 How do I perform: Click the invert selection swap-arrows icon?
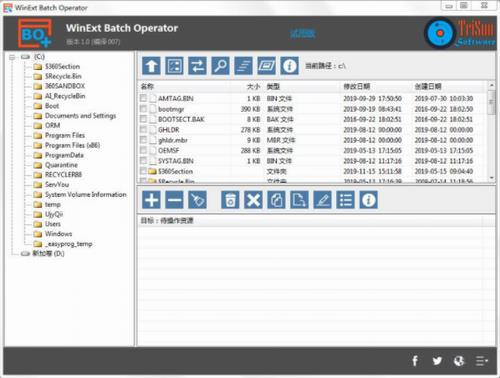coord(197,66)
